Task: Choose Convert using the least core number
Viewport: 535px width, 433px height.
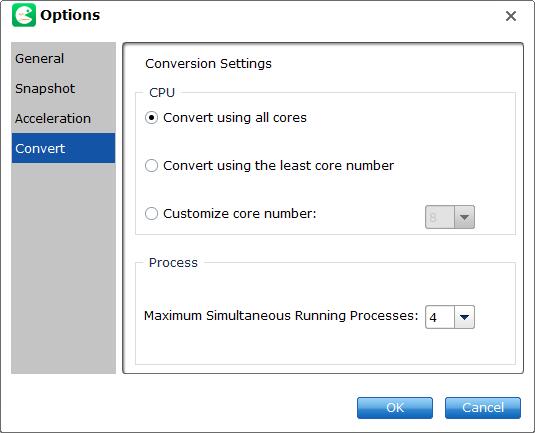Action: coord(270,165)
